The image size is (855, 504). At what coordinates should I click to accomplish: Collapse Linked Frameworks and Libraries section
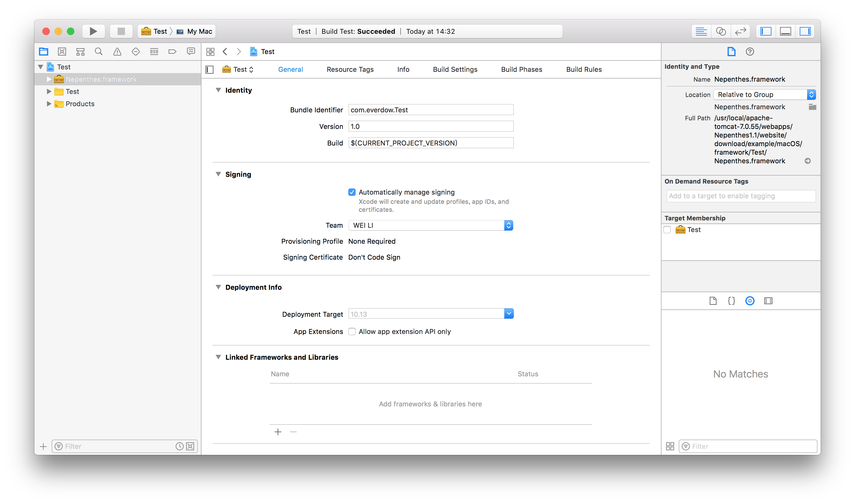[x=218, y=357]
